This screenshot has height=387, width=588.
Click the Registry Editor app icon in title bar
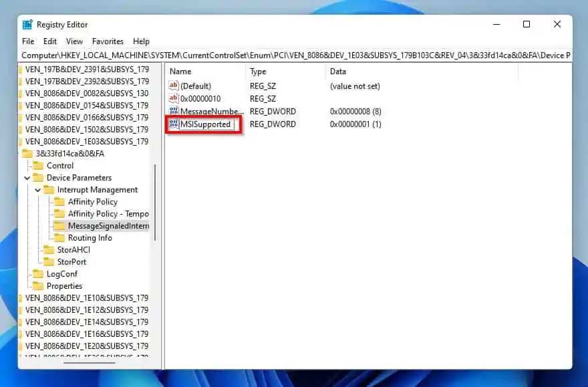pos(27,25)
